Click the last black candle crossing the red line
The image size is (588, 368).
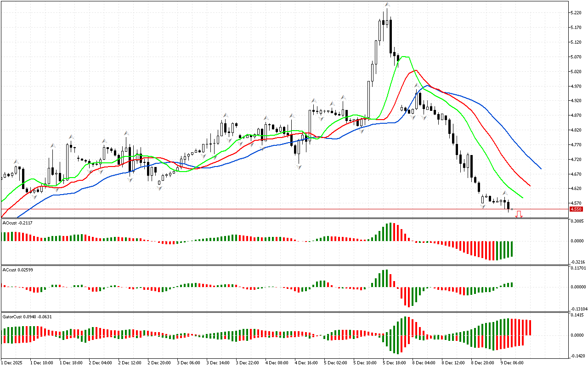point(508,205)
